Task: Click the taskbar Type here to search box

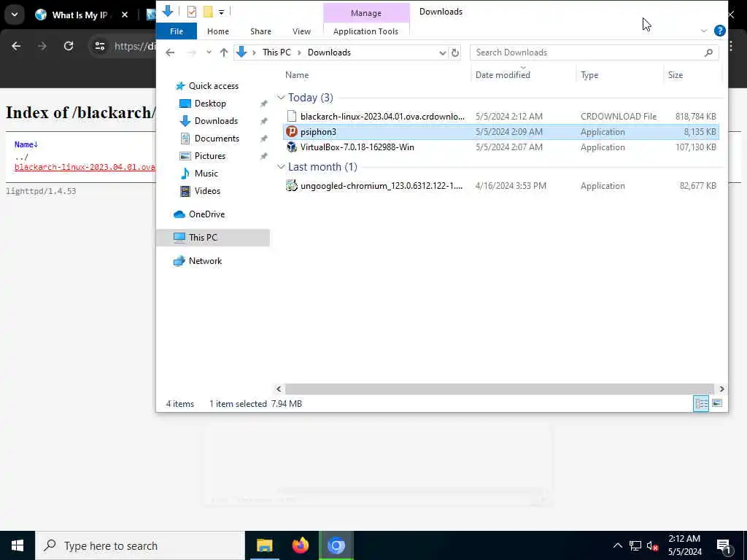Action: (x=140, y=545)
